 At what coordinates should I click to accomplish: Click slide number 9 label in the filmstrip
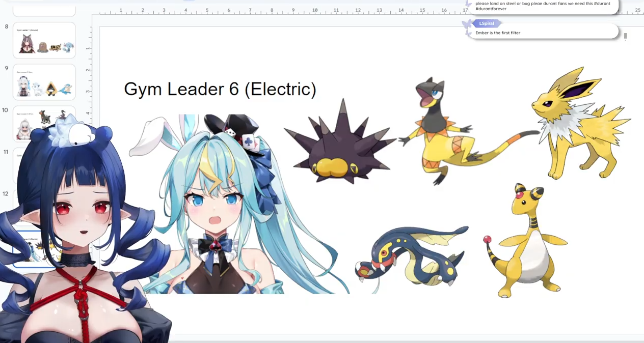(x=6, y=68)
